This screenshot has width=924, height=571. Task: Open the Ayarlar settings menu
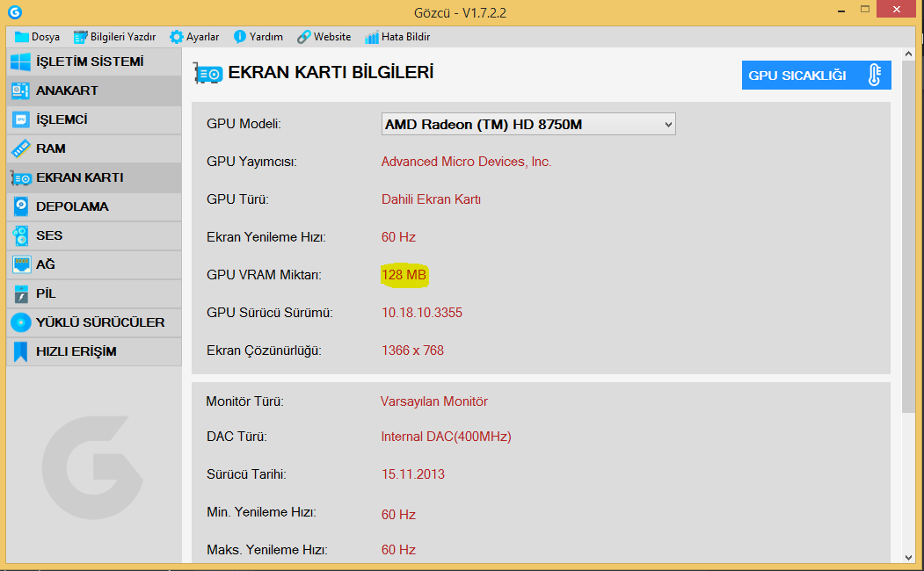click(194, 37)
